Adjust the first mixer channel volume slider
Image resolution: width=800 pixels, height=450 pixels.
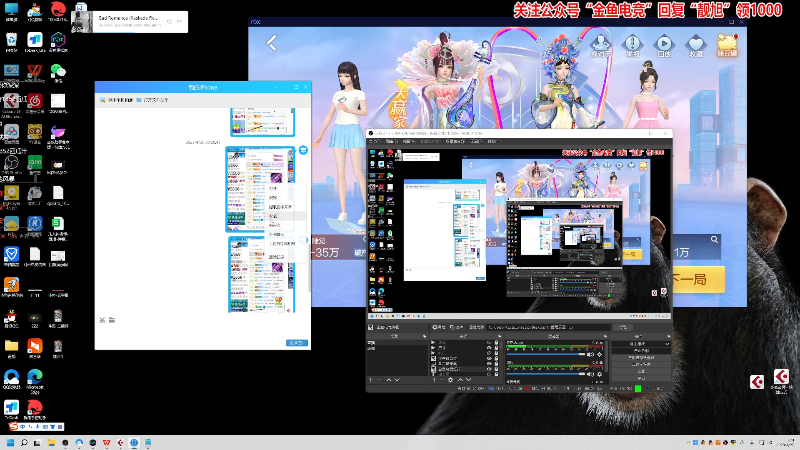(546, 354)
